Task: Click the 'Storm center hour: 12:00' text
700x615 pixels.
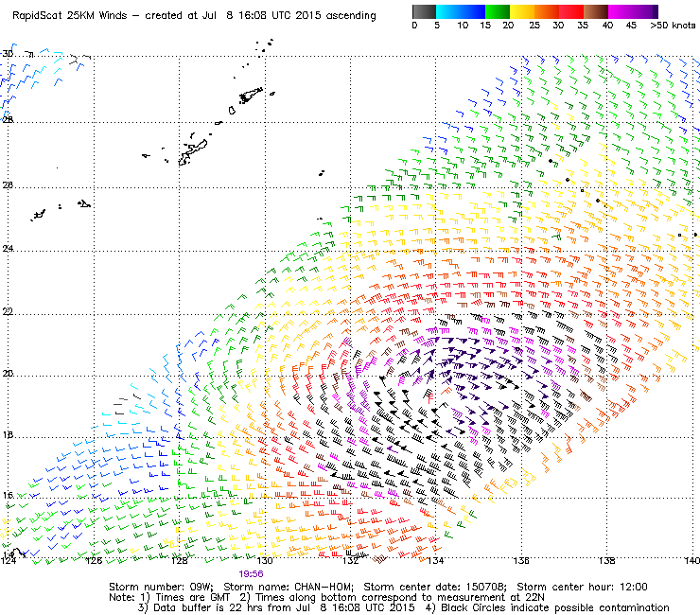Action: click(x=582, y=587)
